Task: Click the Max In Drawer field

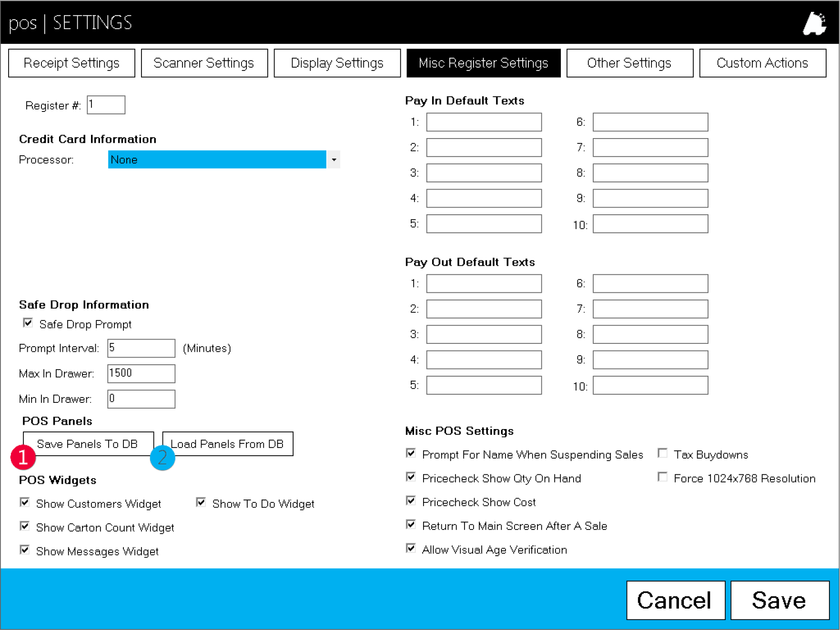Action: pyautogui.click(x=141, y=373)
